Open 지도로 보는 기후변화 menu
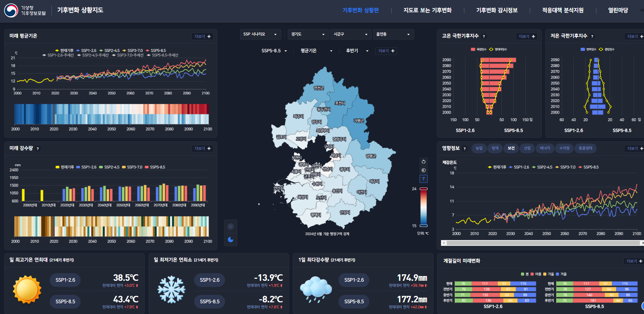Viewport: 644px width, 314px height. point(428,10)
